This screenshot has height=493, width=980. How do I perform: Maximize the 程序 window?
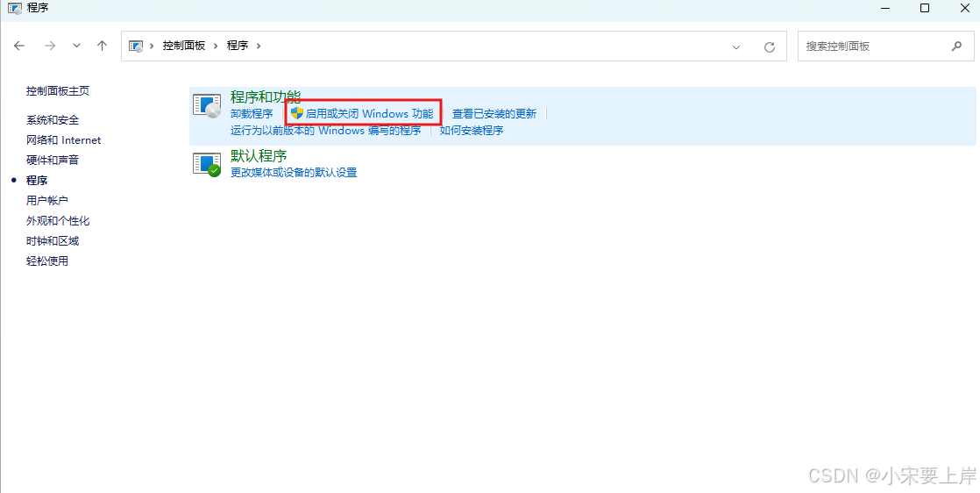pos(925,8)
